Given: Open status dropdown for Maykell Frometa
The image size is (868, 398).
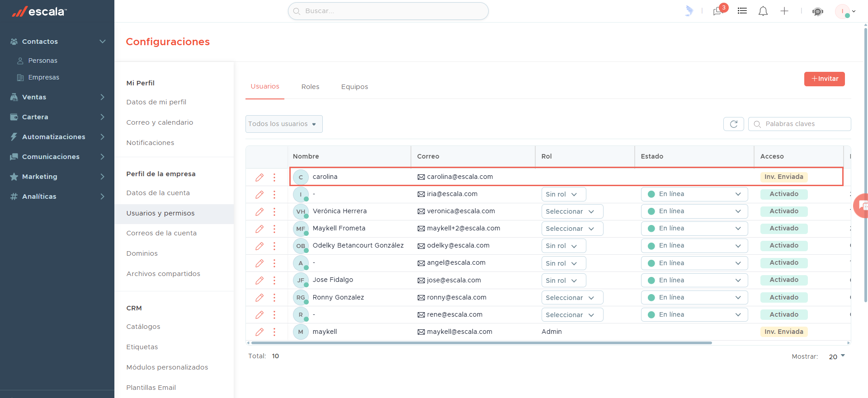Looking at the screenshot, I should [x=694, y=229].
